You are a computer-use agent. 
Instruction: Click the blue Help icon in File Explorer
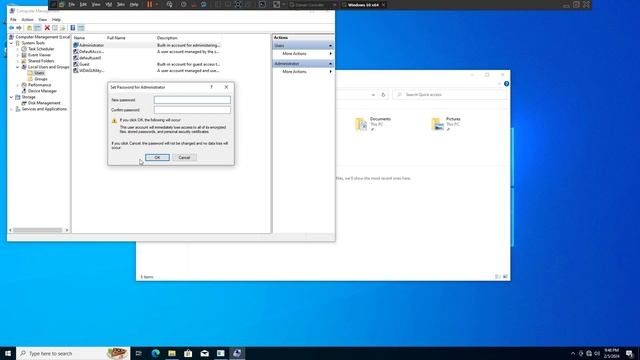(506, 84)
